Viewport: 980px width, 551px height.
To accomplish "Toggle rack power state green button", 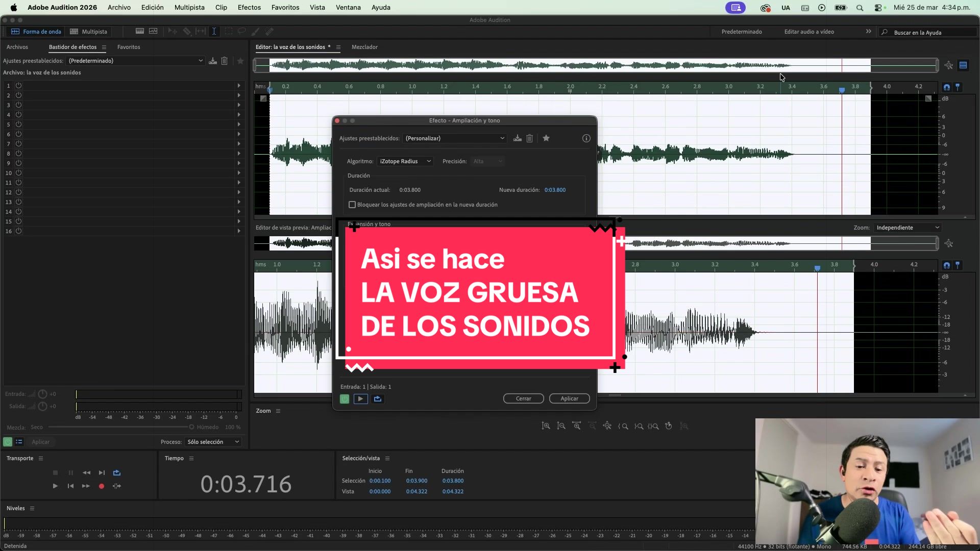I will 8,442.
